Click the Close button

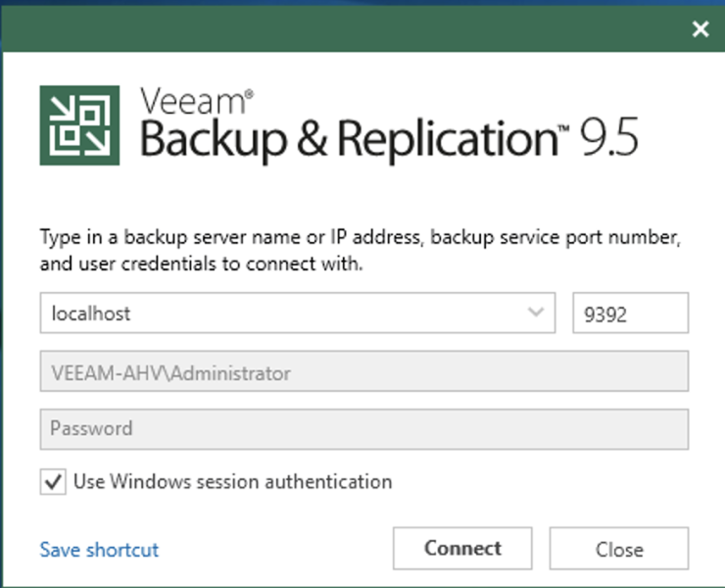(x=619, y=548)
